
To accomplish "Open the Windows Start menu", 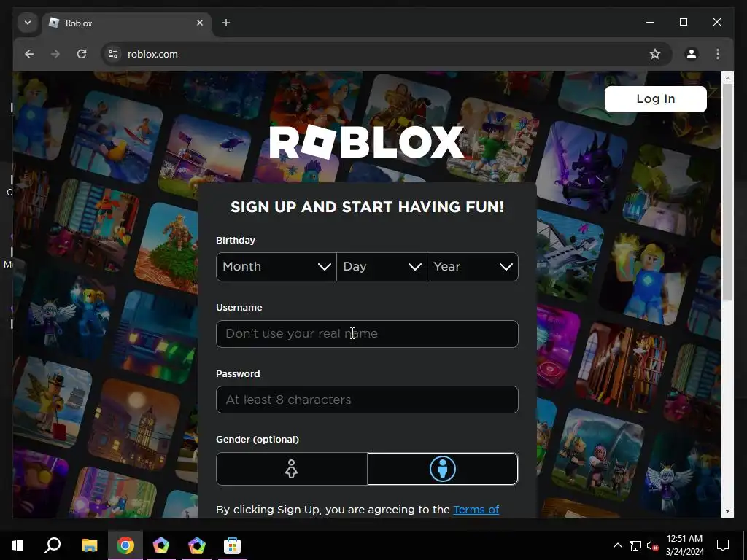I will coord(18,545).
